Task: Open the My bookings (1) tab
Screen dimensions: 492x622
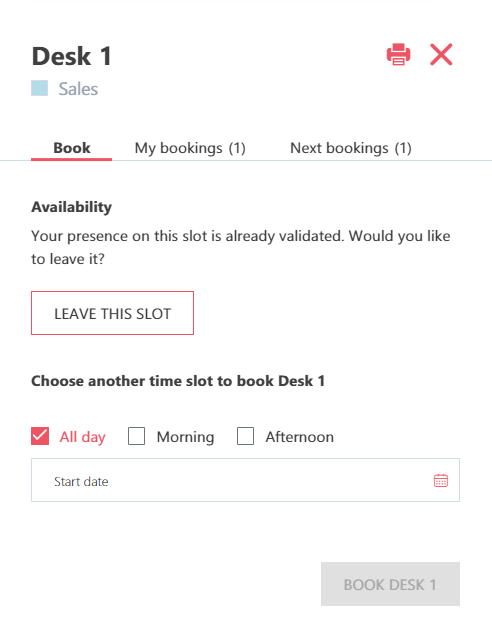Action: [190, 148]
